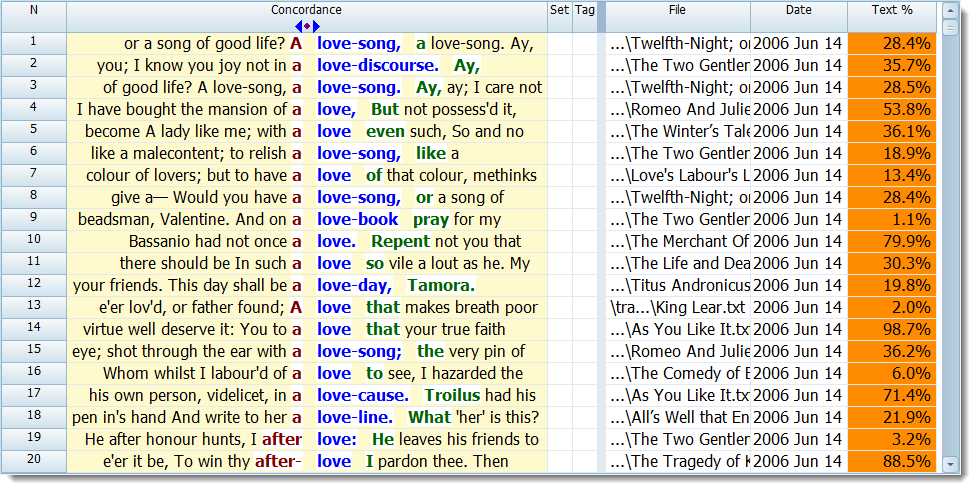Click the Winter's Tale file cell in row 5
Image resolution: width=976 pixels, height=490 pixels.
[678, 131]
